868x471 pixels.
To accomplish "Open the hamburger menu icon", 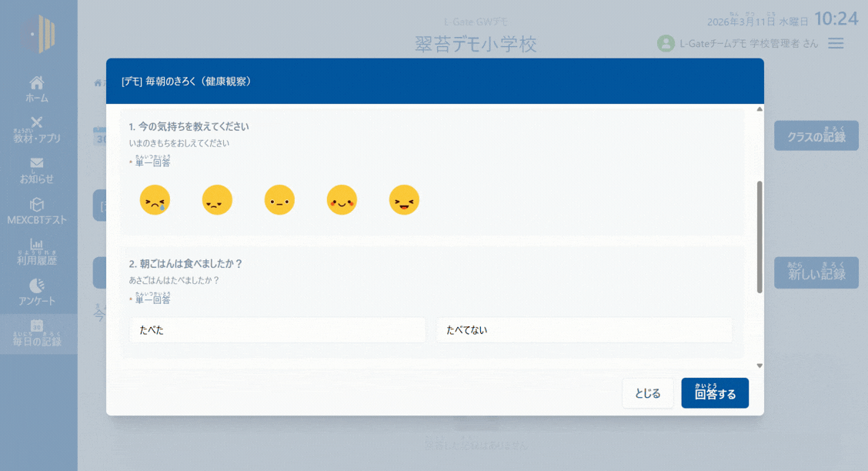I will pyautogui.click(x=836, y=44).
